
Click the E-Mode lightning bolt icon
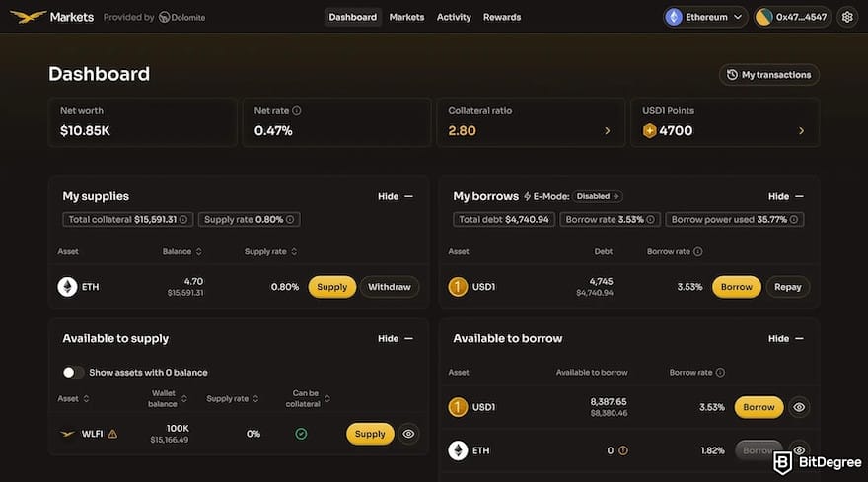click(x=527, y=196)
